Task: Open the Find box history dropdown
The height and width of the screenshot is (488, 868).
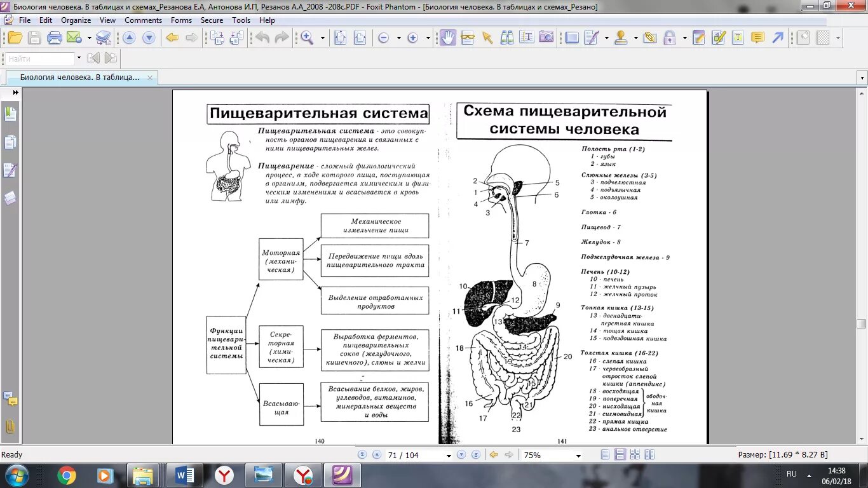Action: tap(79, 58)
